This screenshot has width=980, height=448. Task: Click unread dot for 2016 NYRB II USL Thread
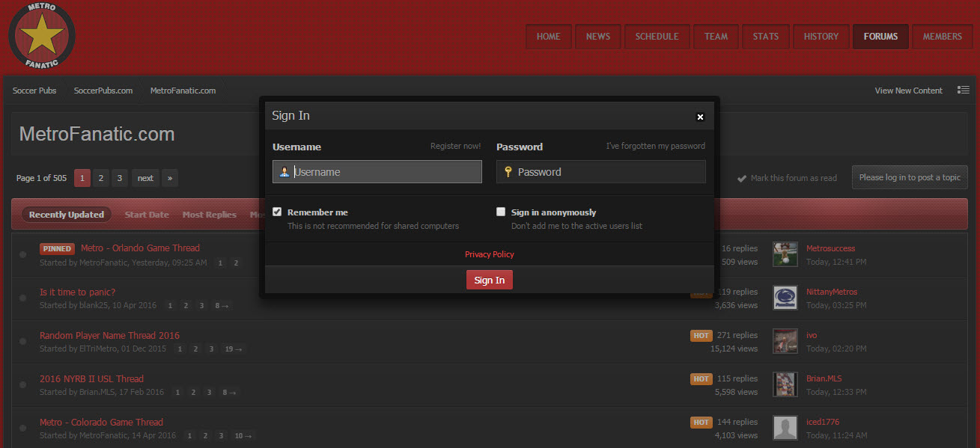point(22,385)
